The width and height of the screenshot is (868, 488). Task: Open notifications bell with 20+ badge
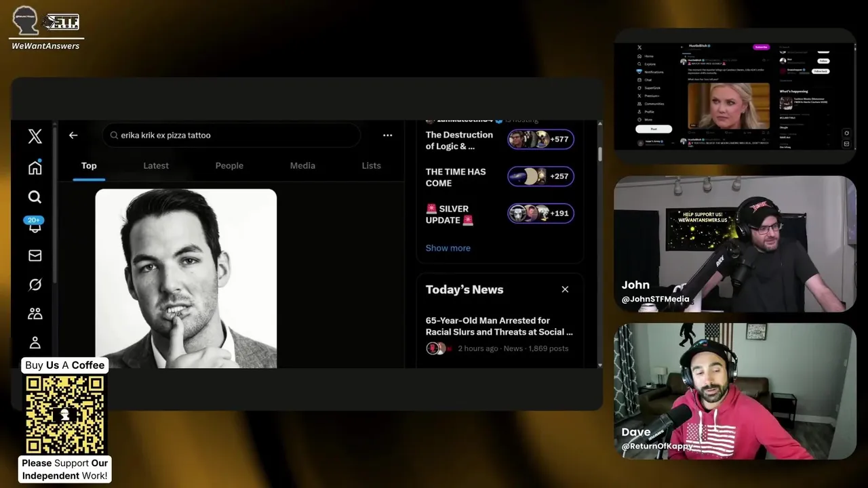tap(35, 225)
